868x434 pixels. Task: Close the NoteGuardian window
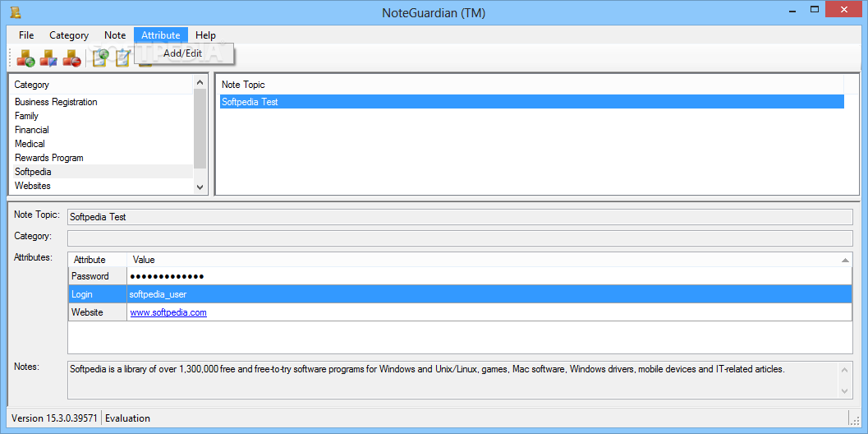(x=845, y=9)
